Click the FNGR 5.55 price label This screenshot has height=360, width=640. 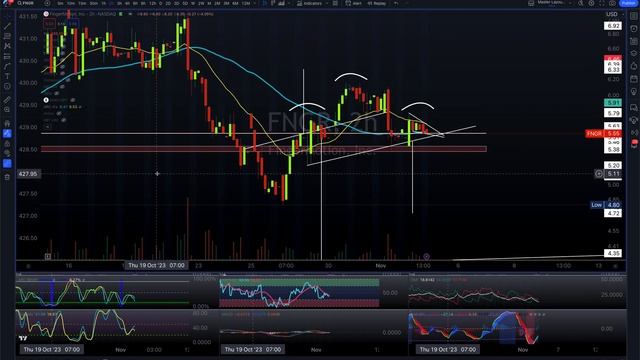[604, 133]
